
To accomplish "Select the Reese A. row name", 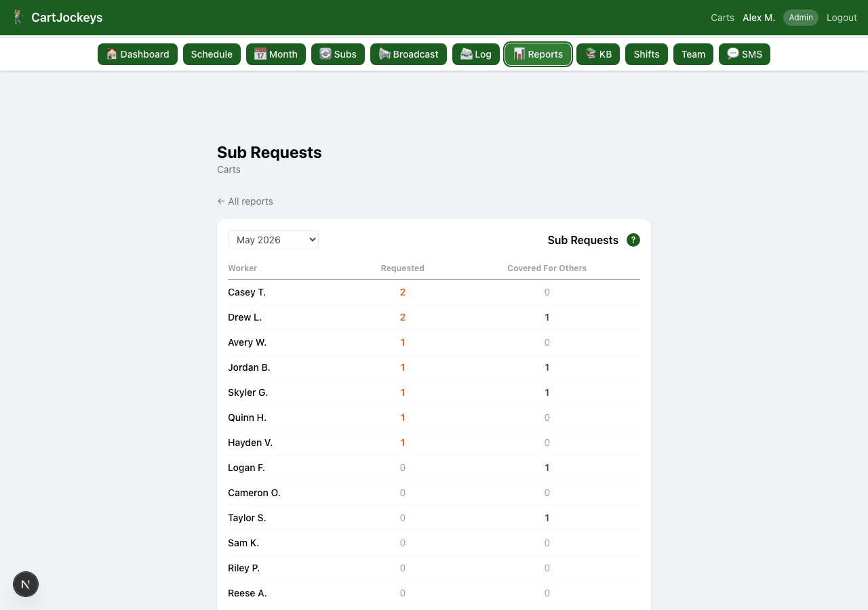I will point(248,593).
